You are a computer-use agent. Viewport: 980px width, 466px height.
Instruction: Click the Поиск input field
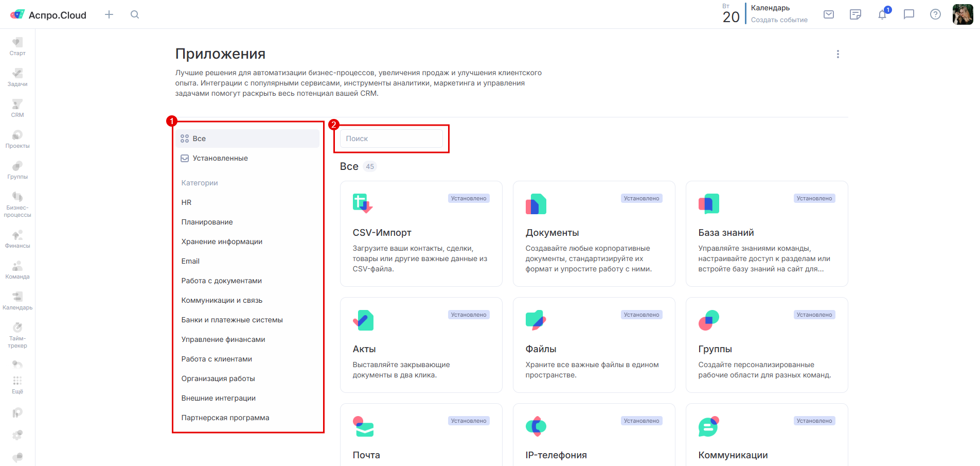pos(391,139)
